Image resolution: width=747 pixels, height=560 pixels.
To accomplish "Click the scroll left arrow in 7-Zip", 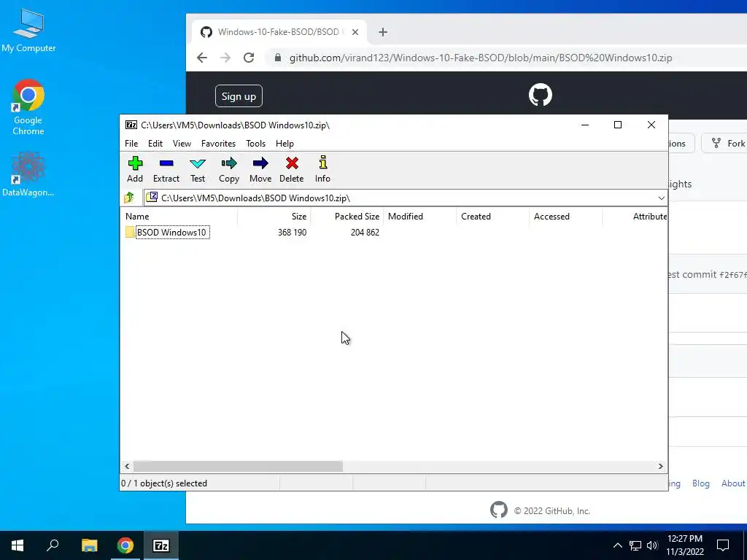I will pyautogui.click(x=127, y=466).
